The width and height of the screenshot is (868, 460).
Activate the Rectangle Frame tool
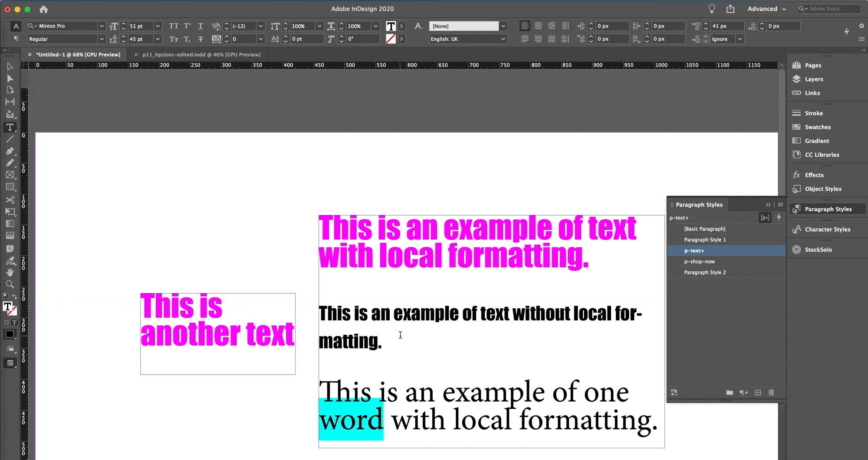[10, 175]
